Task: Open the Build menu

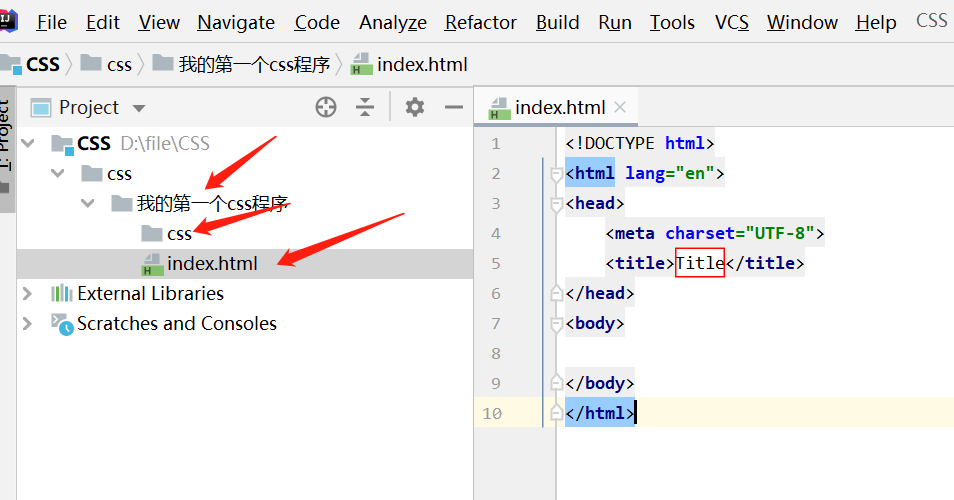Action: 557,23
